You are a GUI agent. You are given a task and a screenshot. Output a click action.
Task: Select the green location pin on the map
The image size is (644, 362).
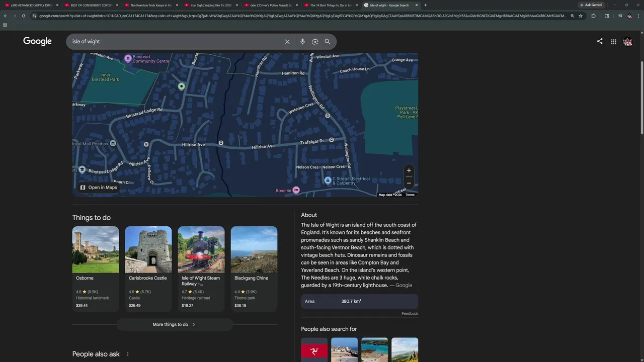182,86
